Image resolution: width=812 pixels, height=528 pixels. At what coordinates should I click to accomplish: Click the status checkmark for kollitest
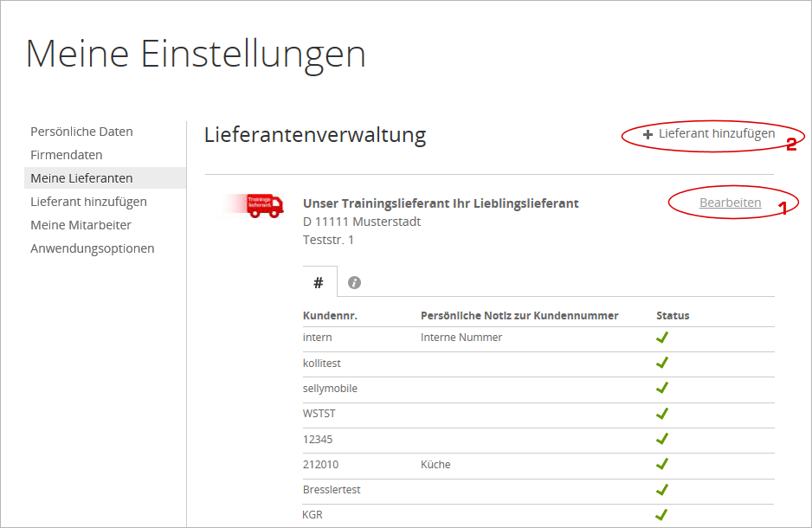coord(662,363)
